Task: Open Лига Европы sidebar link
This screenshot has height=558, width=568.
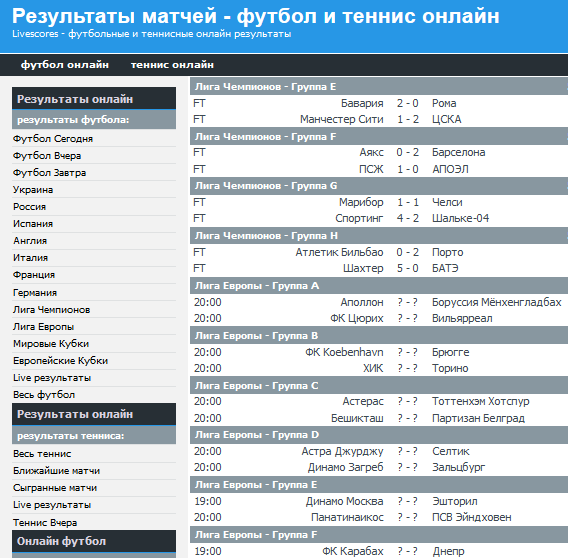Action: pyautogui.click(x=43, y=327)
